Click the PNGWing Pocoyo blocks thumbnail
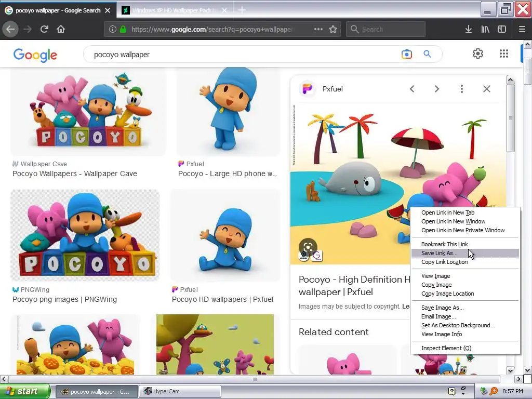Screen dimensions: 532x399 click(x=85, y=235)
